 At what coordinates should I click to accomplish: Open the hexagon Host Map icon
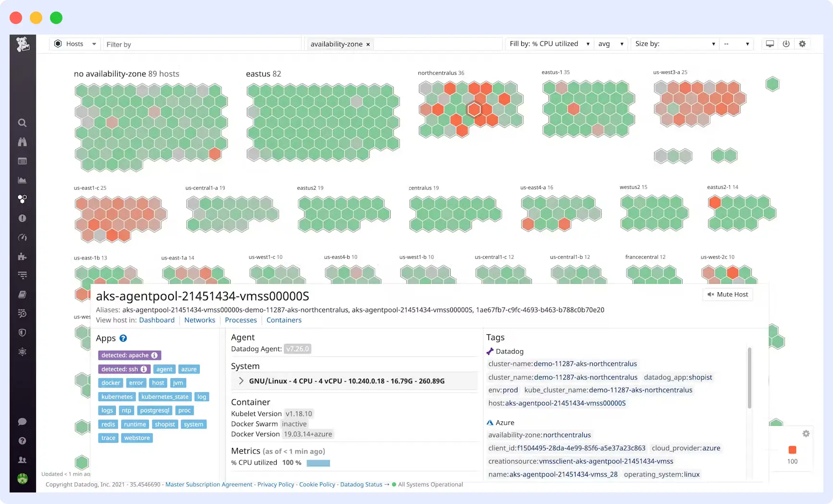tap(22, 199)
